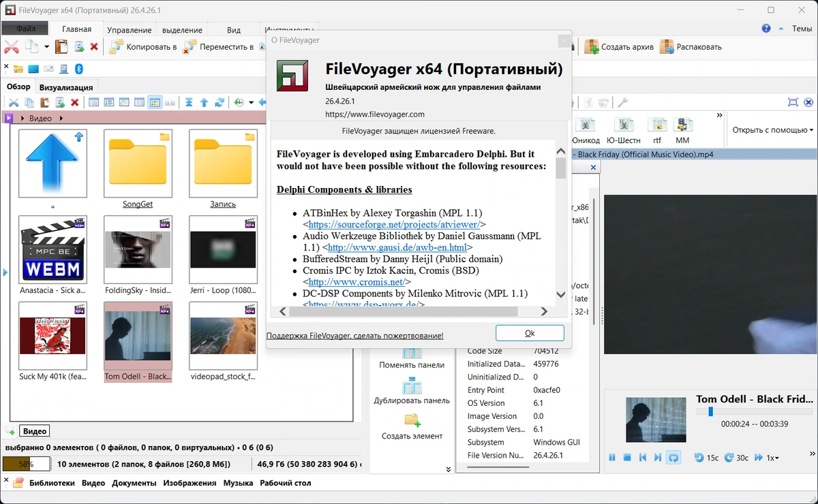Open the sourceforge atviewer link
818x504 pixels.
pyautogui.click(x=394, y=224)
